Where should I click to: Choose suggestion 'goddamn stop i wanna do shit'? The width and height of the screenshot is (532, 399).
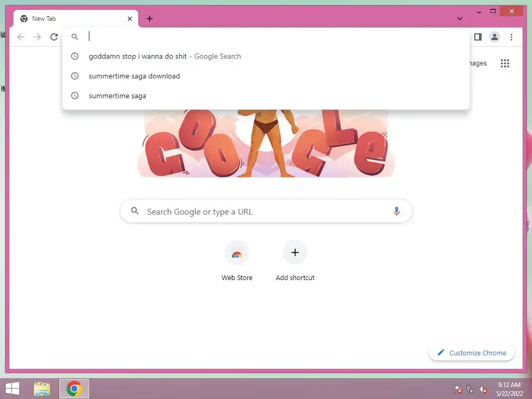[x=266, y=56]
